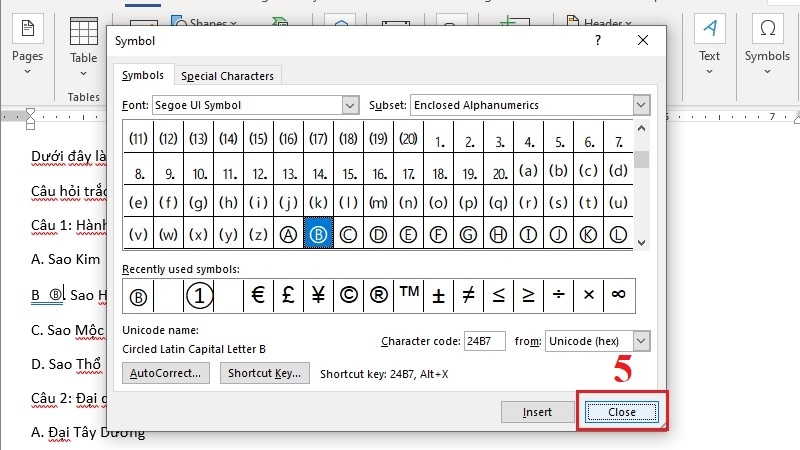Click the symbol grid scroll down arrow
The image size is (800, 450).
(642, 243)
